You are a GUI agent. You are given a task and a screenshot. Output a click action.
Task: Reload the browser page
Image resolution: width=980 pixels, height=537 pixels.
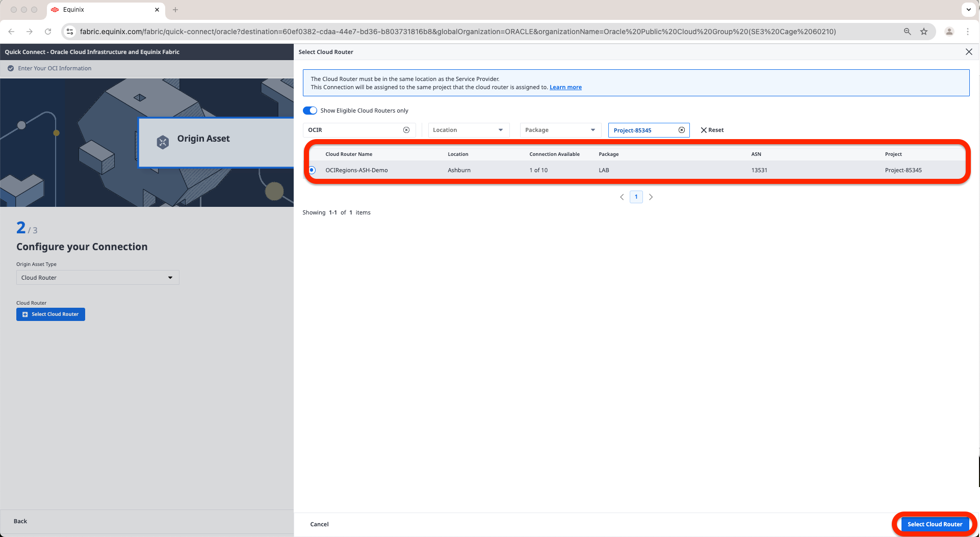pyautogui.click(x=48, y=32)
